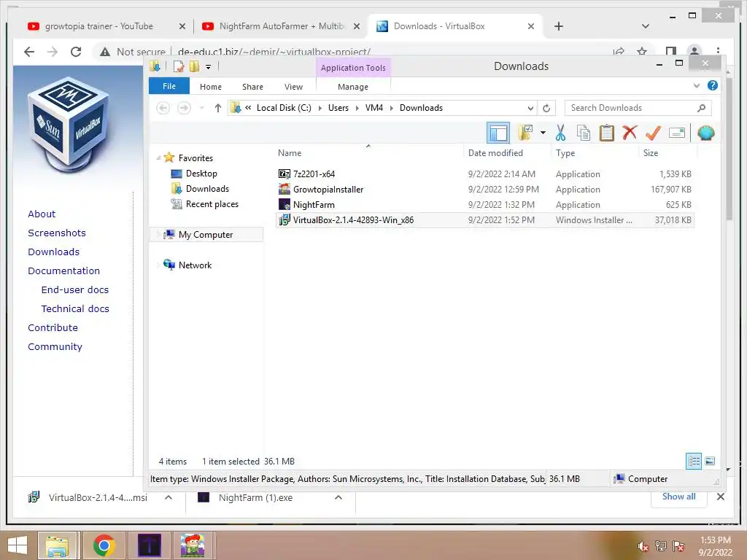
Task: Go up one folder level arrow
Action: coord(217,108)
